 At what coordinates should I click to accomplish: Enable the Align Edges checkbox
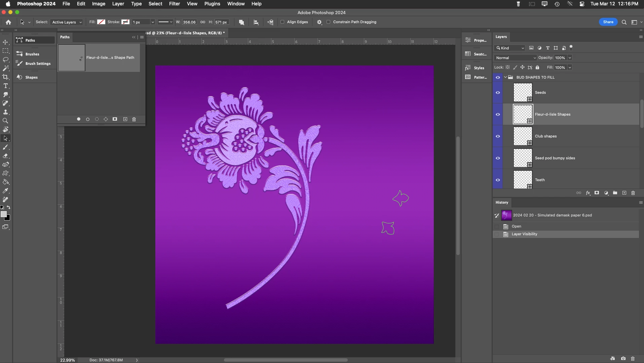pyautogui.click(x=282, y=22)
